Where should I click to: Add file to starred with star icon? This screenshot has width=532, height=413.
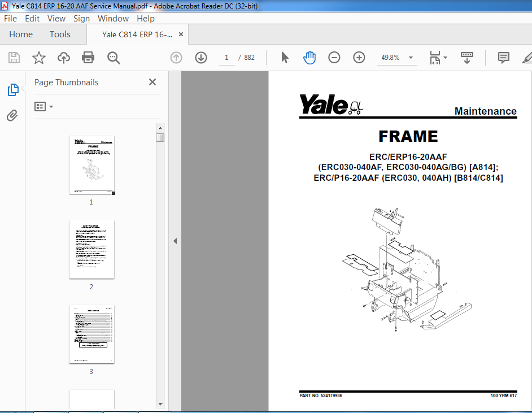(38, 58)
